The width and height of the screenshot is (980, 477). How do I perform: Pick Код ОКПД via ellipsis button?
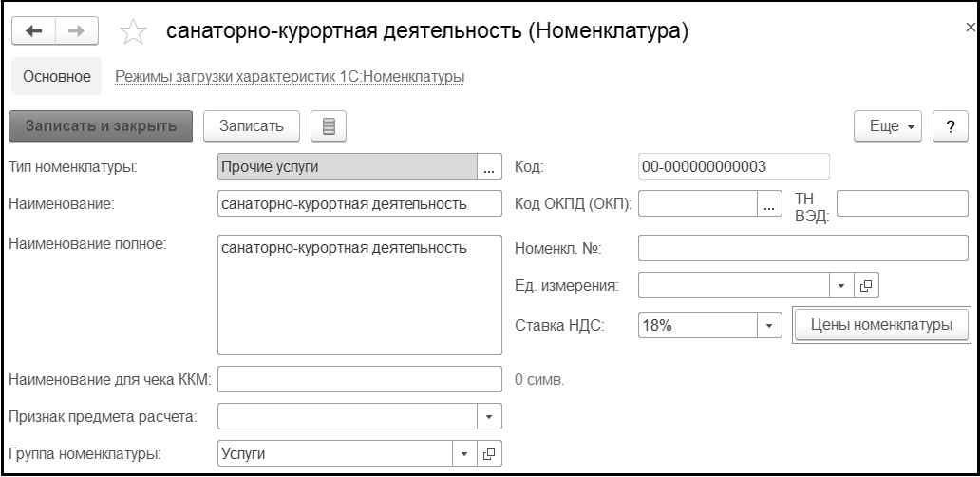click(x=769, y=203)
